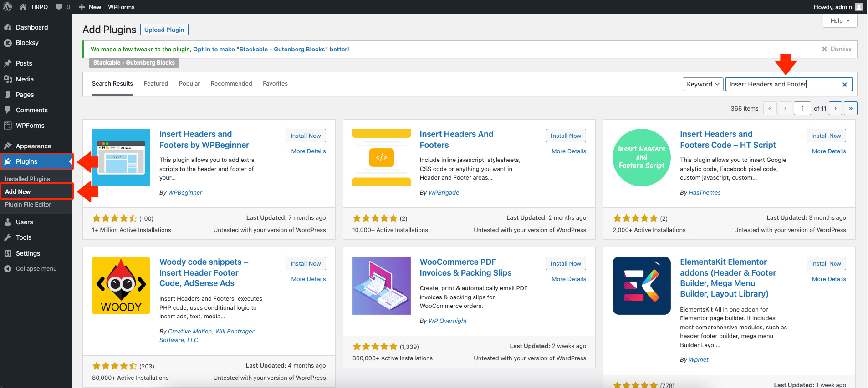
Task: Click the current page number field
Action: (802, 108)
